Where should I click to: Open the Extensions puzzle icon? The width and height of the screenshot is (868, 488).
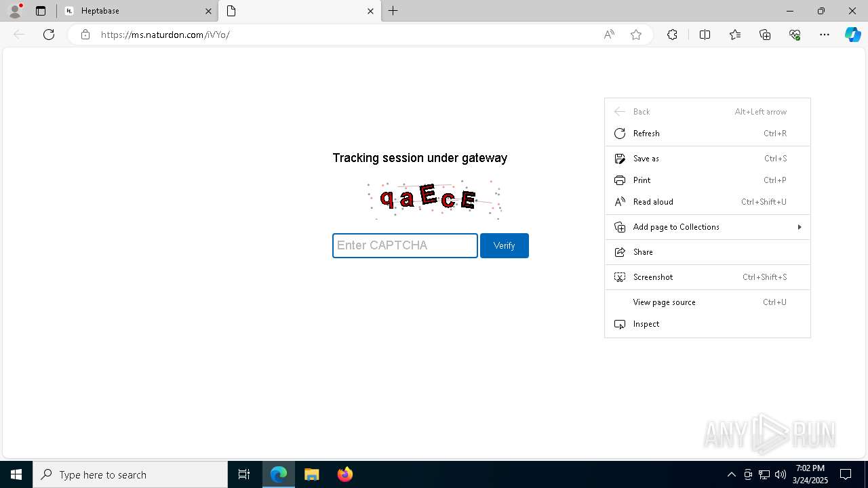pyautogui.click(x=672, y=35)
